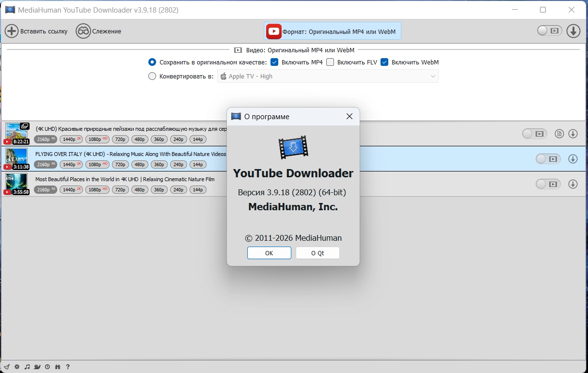Check Включить FLV checkbox
The image size is (588, 373).
pos(330,62)
